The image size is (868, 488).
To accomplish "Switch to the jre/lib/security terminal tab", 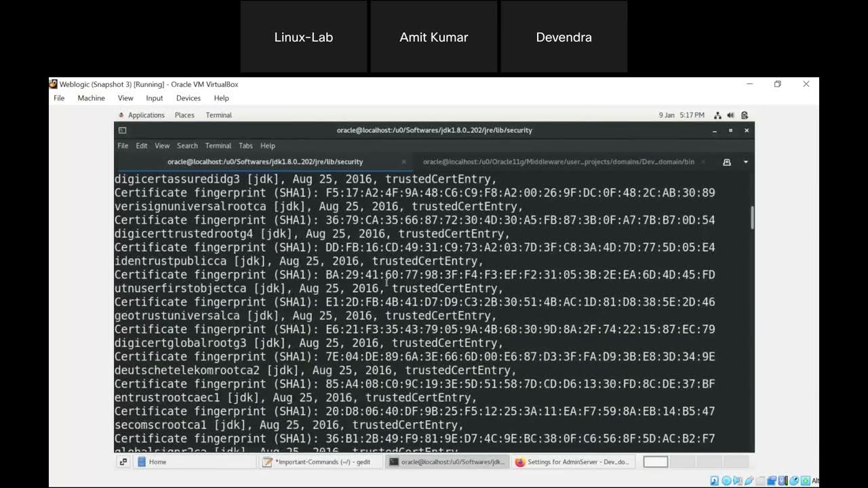I will [265, 162].
